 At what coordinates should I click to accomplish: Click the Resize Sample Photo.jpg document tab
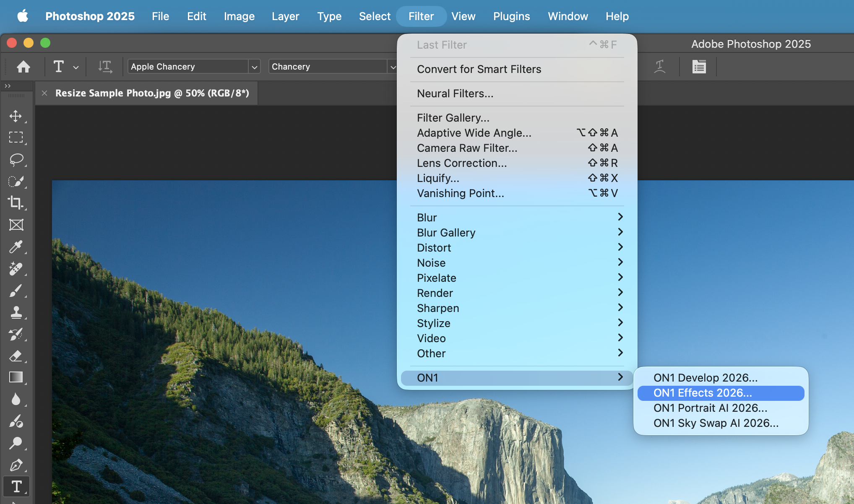coord(152,93)
